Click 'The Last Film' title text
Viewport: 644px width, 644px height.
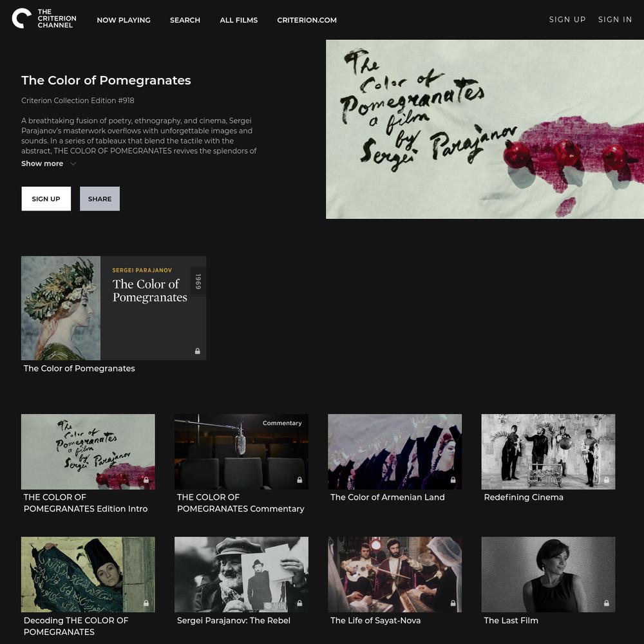point(511,620)
